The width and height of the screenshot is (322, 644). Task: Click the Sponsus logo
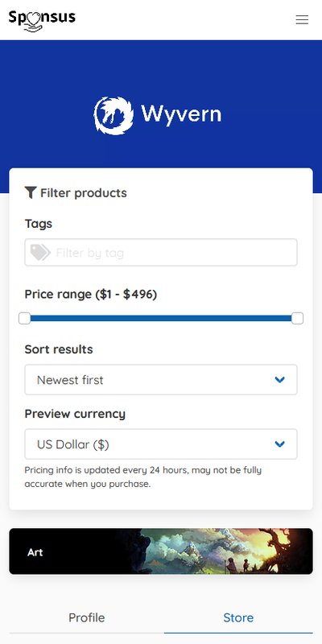(43, 20)
